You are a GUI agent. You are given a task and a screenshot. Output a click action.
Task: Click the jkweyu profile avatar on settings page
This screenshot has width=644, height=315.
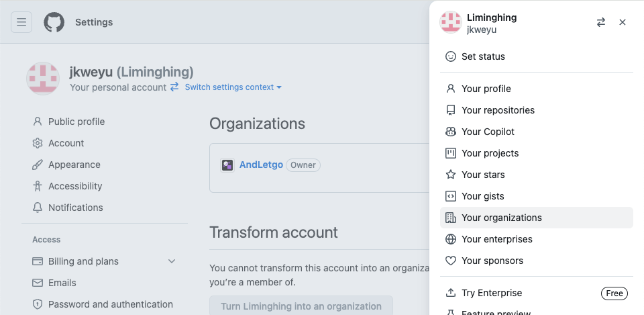pyautogui.click(x=43, y=79)
